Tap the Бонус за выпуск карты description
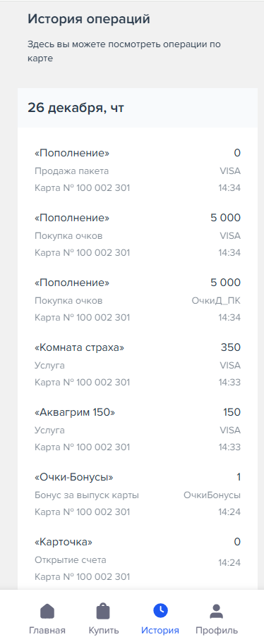This screenshot has height=644, width=264. pos(87,495)
